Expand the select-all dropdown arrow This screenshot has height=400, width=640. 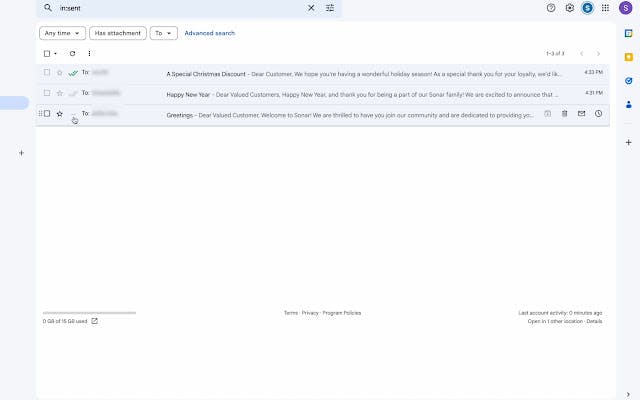point(56,53)
